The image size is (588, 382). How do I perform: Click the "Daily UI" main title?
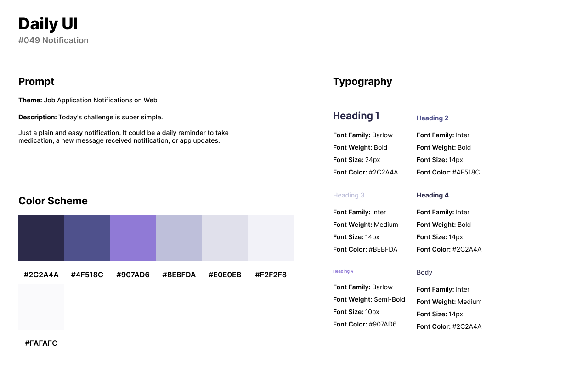tap(48, 24)
